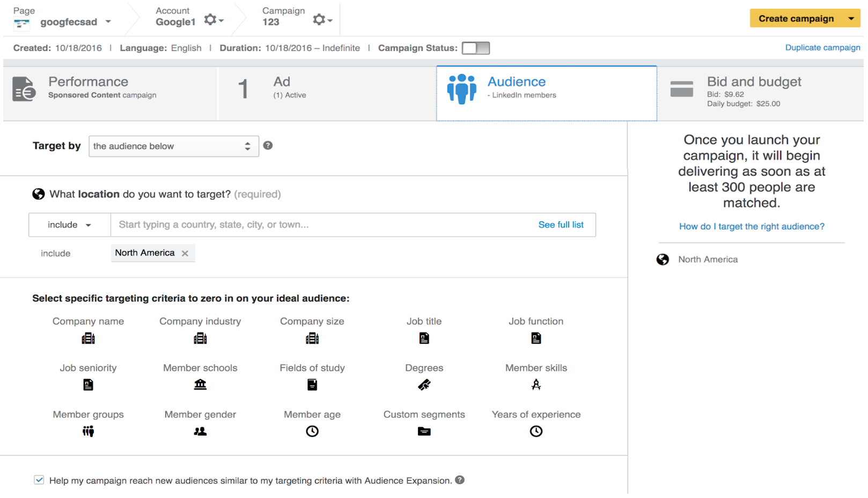Open the Account settings gear dropdown
The image size is (868, 498).
point(213,20)
